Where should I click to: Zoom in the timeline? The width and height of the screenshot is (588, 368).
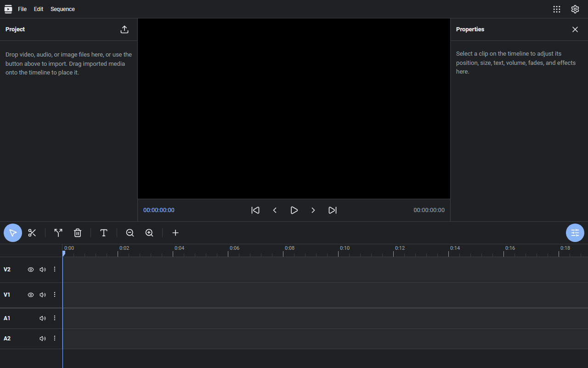coord(149,233)
